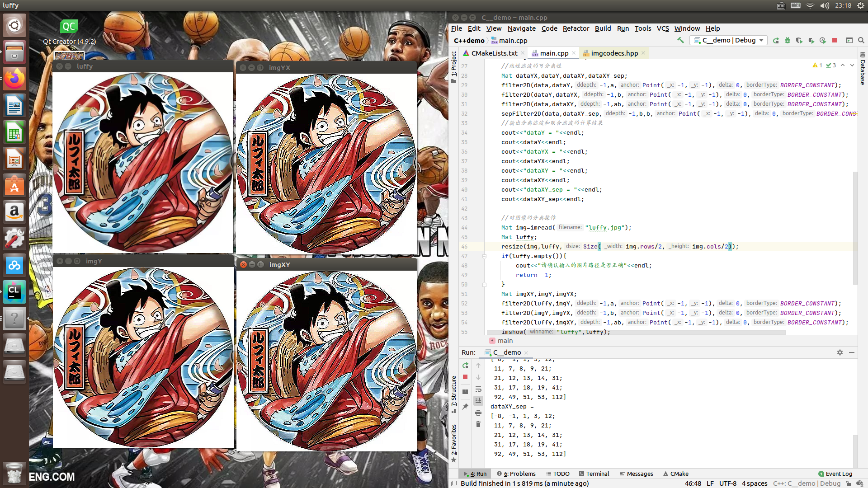The width and height of the screenshot is (868, 488).
Task: Click the imgXY window title bar
Action: tap(326, 265)
